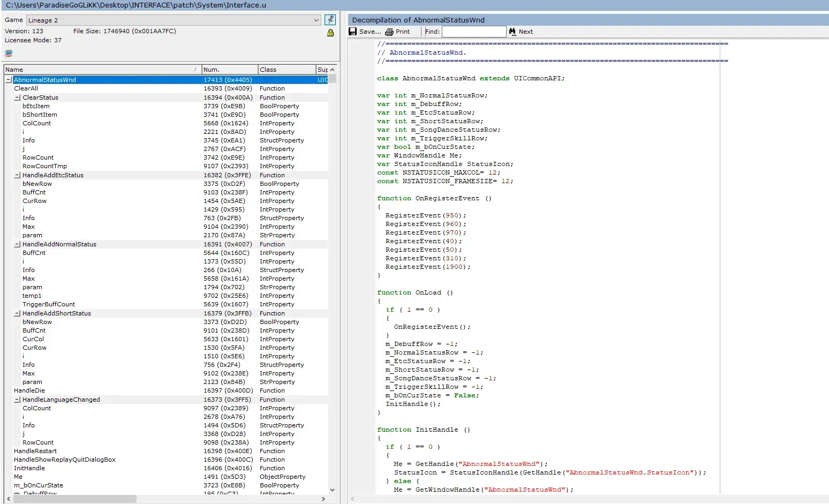Sort by the Class column header
This screenshot has width=829, height=504.
click(x=287, y=70)
